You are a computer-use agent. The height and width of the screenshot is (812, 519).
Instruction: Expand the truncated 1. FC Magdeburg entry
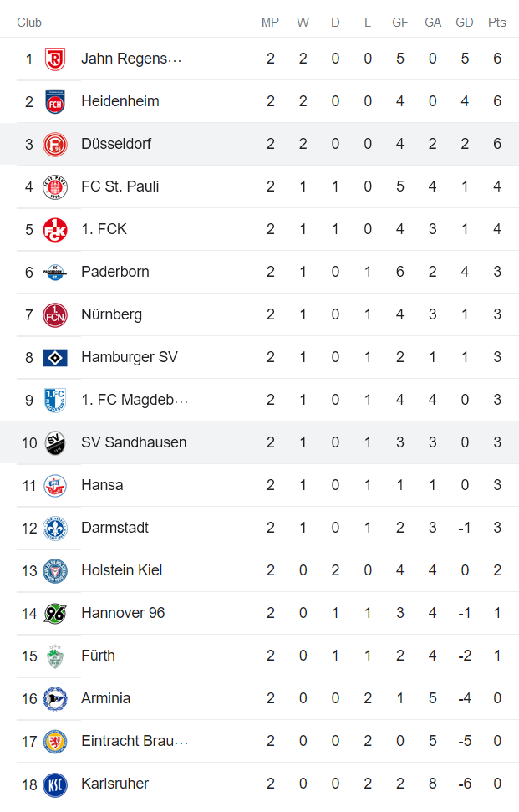(x=134, y=399)
